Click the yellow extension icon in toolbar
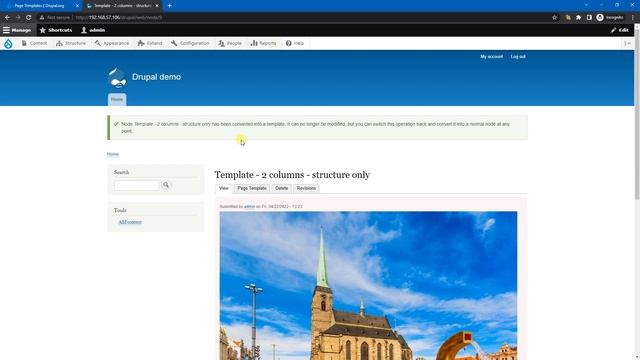The height and width of the screenshot is (360, 640). click(568, 18)
